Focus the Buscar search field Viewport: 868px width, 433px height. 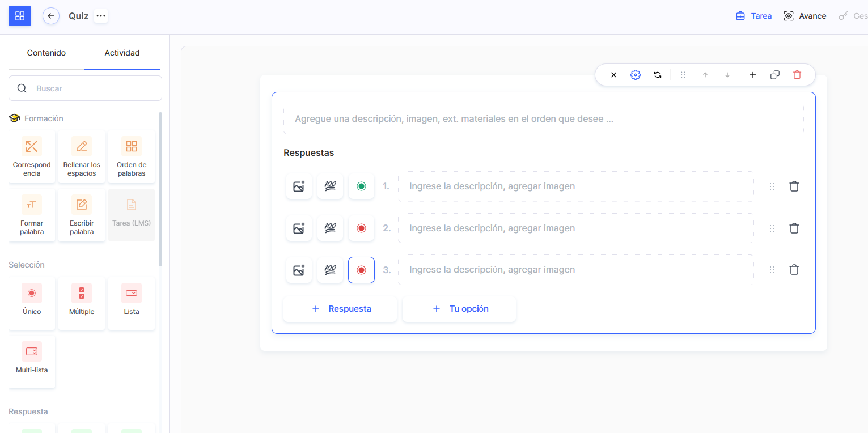click(91, 88)
